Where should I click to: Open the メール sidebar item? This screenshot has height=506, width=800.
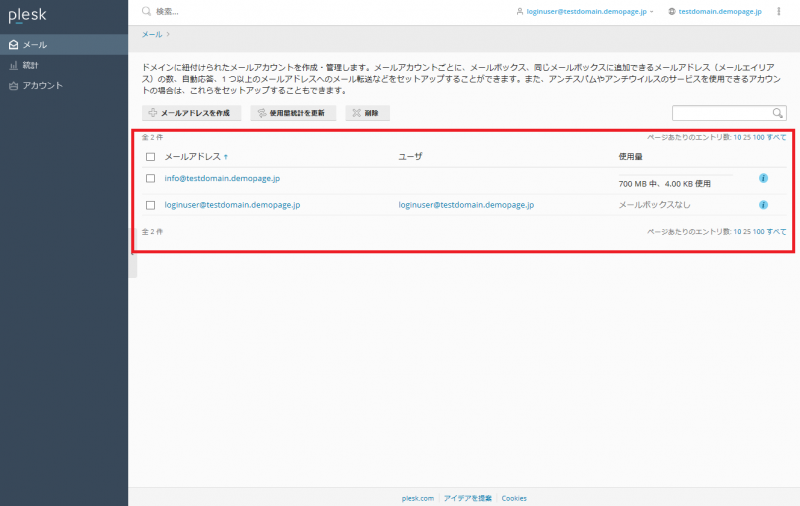[35, 45]
